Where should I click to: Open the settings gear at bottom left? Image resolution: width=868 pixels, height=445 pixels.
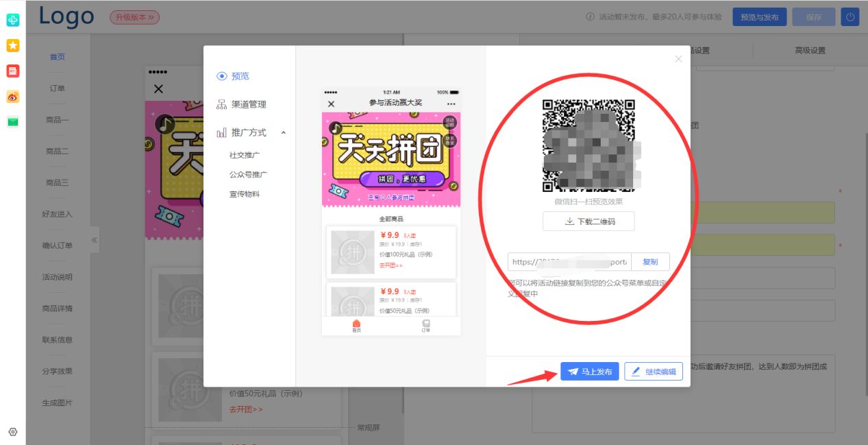coord(12,432)
